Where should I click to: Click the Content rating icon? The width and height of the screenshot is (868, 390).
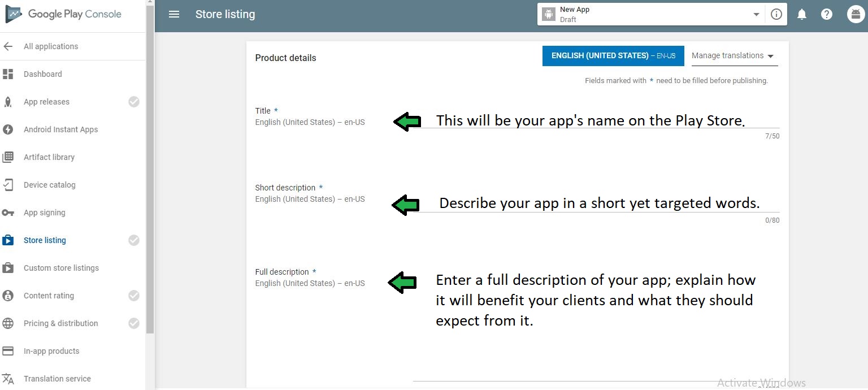(8, 296)
